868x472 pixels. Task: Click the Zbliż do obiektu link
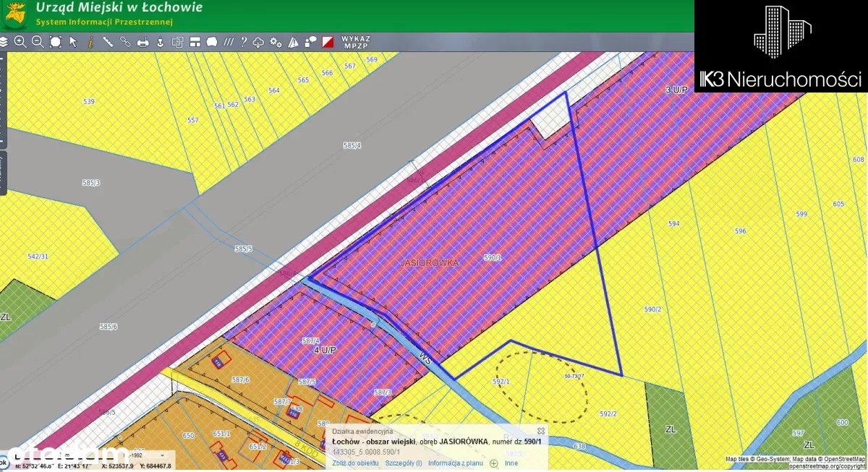pyautogui.click(x=355, y=463)
